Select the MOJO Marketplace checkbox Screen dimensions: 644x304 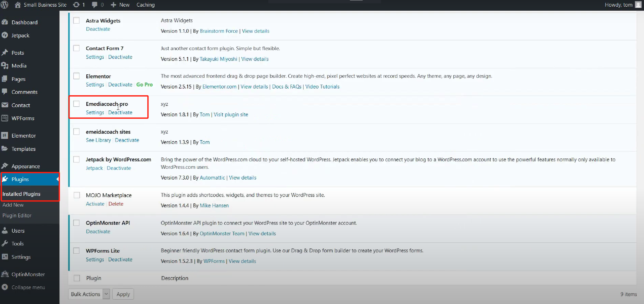tap(77, 195)
